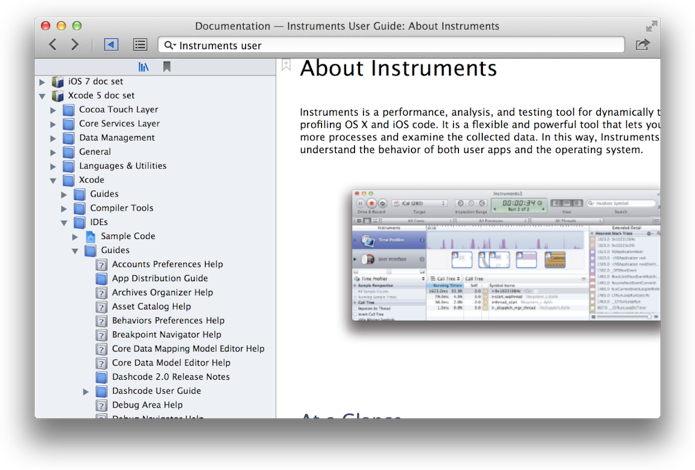
Task: Click the Debug Area Help question icon
Action: (x=102, y=405)
